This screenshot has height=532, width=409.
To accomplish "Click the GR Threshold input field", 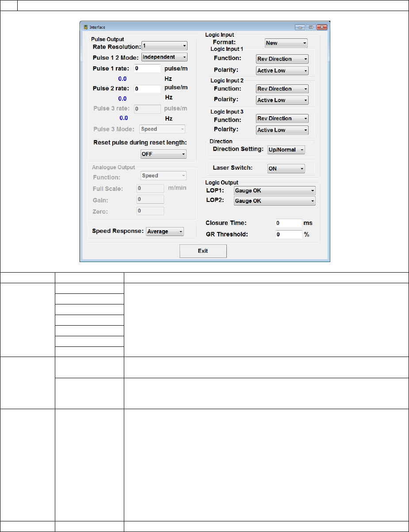I will tap(289, 235).
